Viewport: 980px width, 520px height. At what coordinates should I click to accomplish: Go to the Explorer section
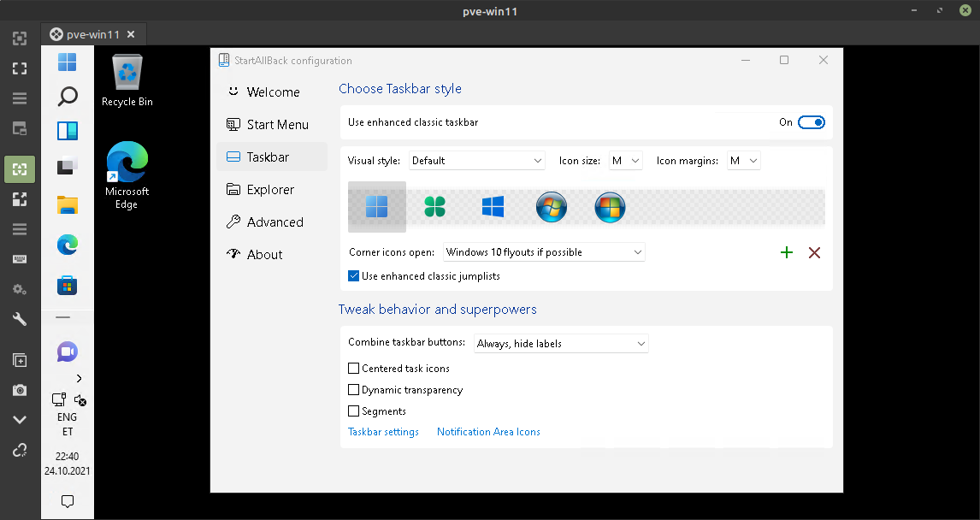point(270,190)
